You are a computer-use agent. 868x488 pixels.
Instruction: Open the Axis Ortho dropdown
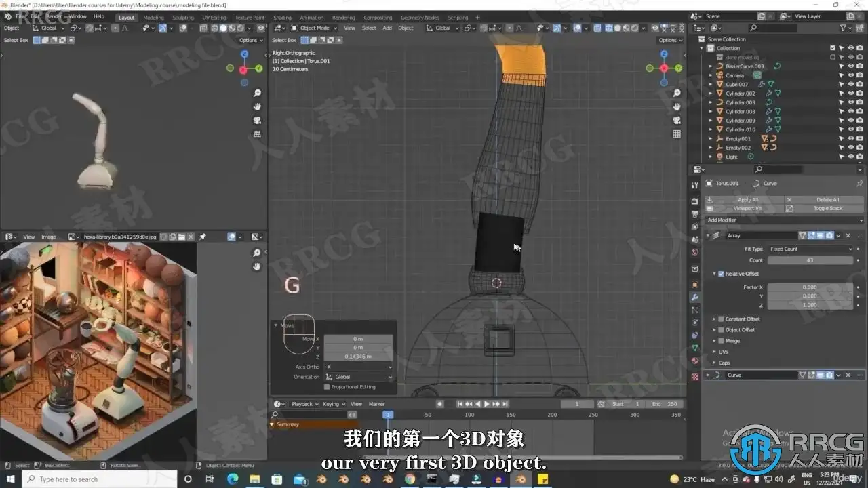click(x=359, y=367)
